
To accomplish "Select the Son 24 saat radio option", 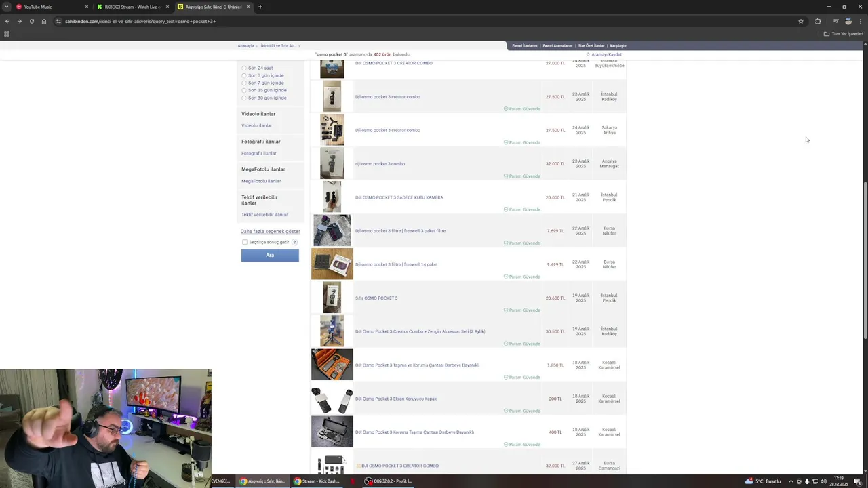I will click(244, 68).
